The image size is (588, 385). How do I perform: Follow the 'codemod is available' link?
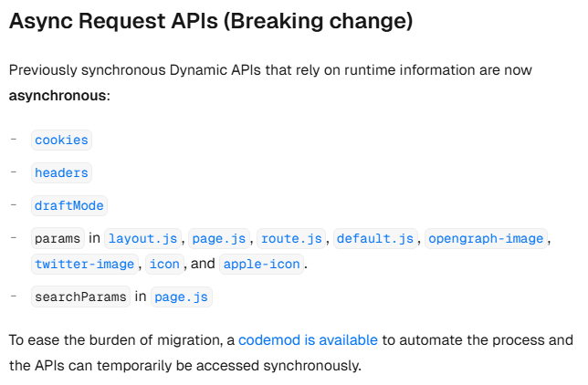308,340
